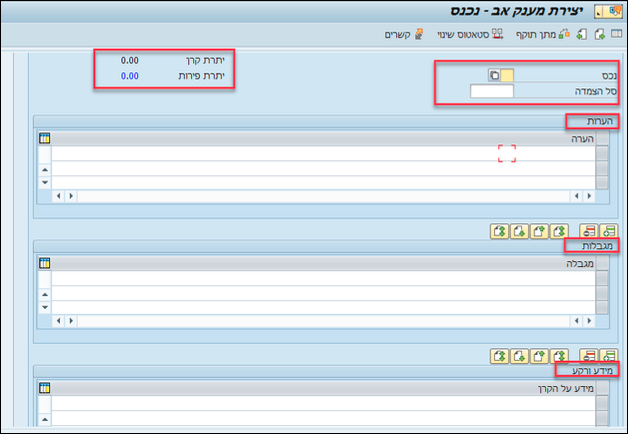The height and width of the screenshot is (436, 630).
Task: Click the page with right green arrow icon
Action: [600, 35]
